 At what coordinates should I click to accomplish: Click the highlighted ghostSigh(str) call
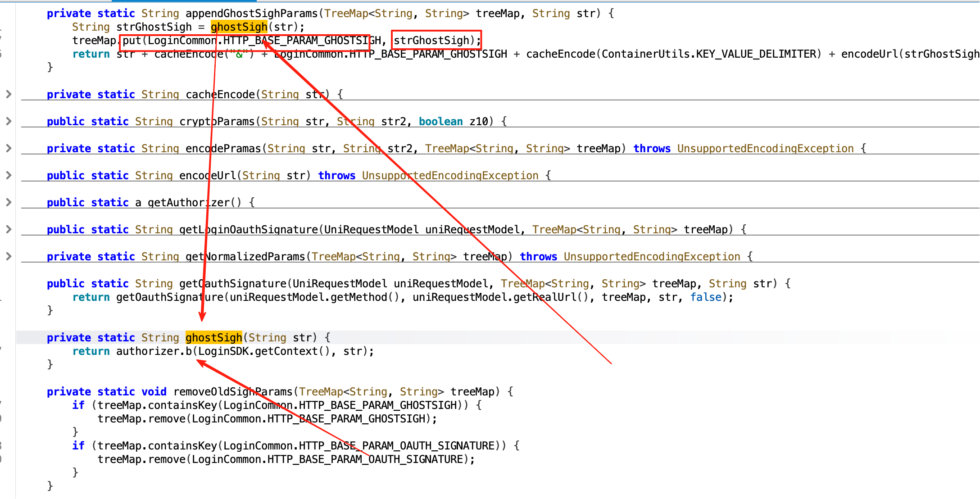239,27
